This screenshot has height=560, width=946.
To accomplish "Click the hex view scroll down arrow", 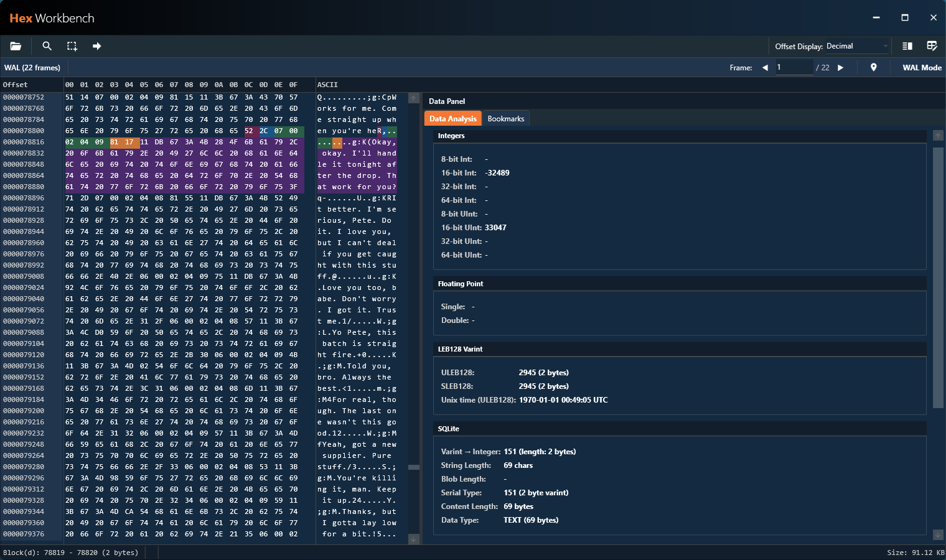I will (413, 539).
